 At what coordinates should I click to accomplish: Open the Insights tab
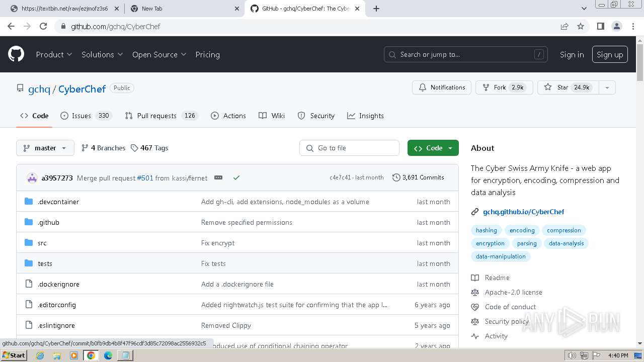[x=365, y=116]
